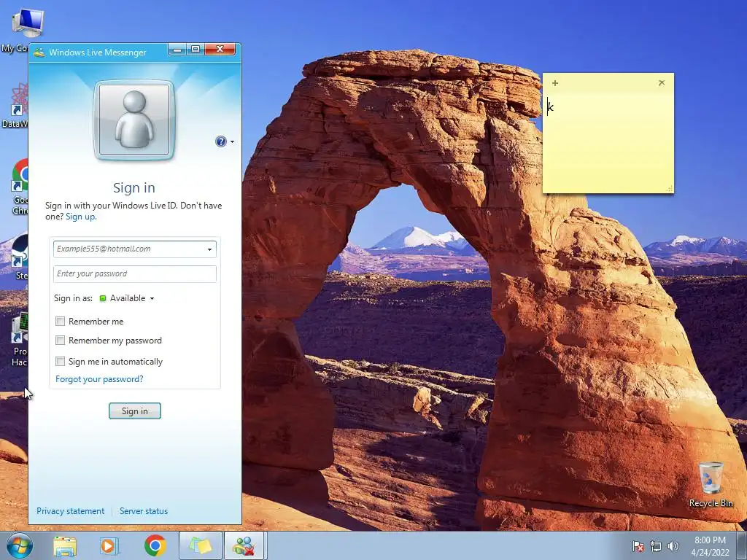This screenshot has height=560, width=747.
Task: Select the Process Hacker desktop shortcut
Action: tap(19, 339)
